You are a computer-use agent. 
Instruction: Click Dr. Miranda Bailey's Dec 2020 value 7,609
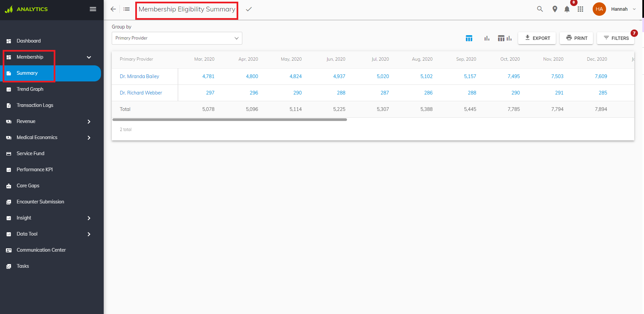pyautogui.click(x=601, y=76)
